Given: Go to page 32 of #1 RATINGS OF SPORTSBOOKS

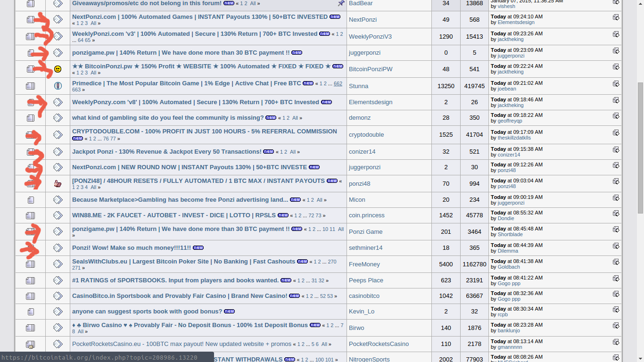Looking at the screenshot, I should (x=322, y=281).
